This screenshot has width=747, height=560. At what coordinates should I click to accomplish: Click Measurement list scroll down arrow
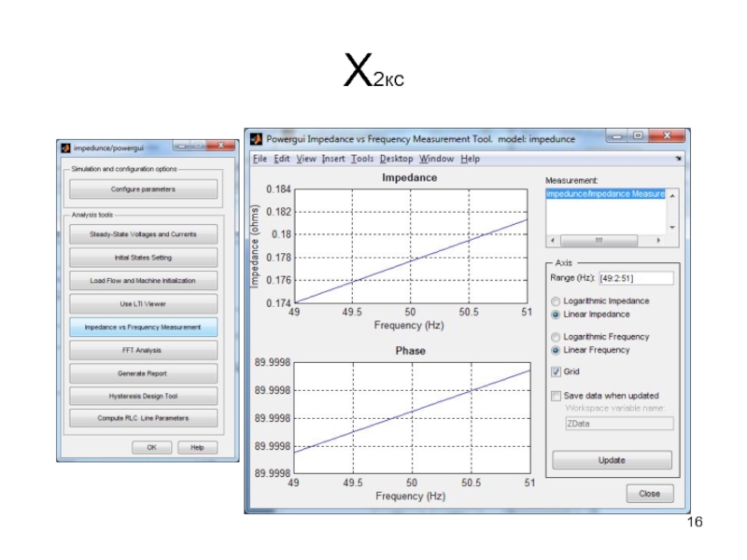[672, 227]
